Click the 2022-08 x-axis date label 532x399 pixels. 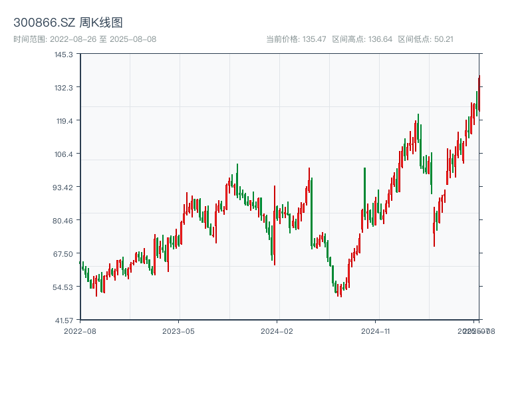coord(80,331)
